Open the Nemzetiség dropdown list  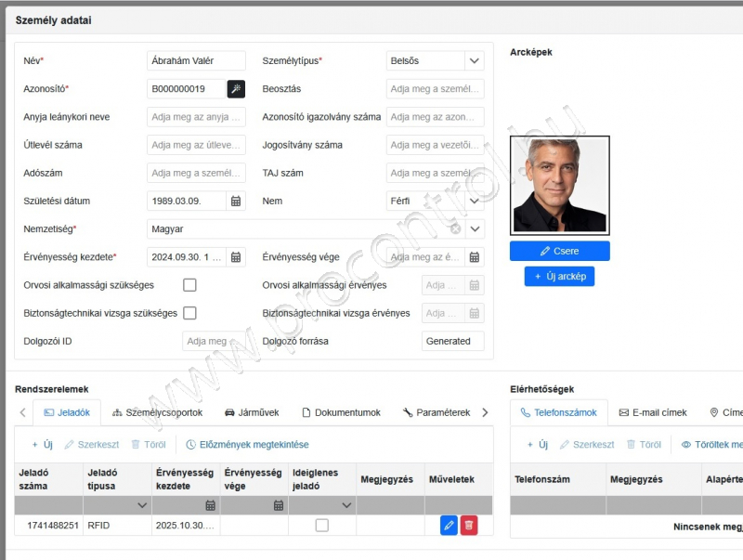point(475,228)
